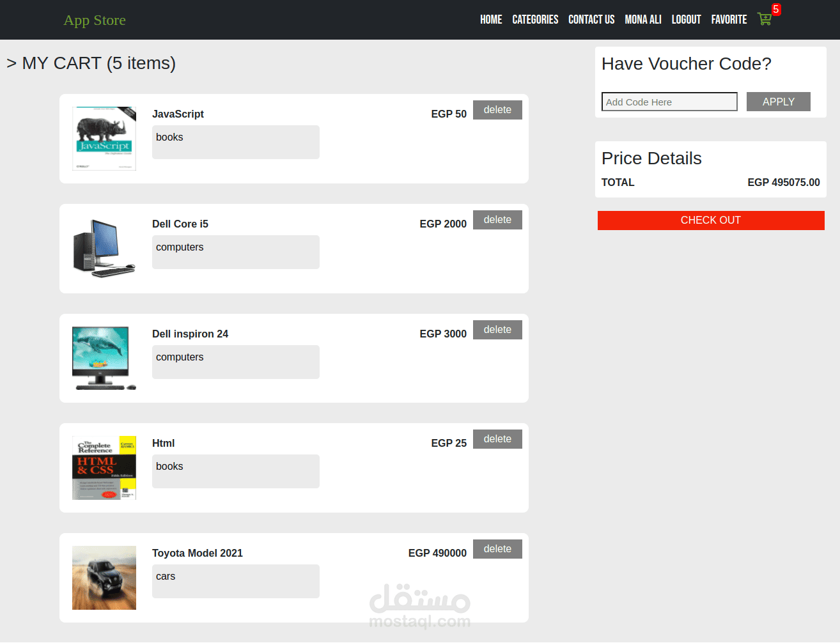Image resolution: width=840 pixels, height=643 pixels.
Task: Click the EGP 50 price
Action: coord(449,114)
